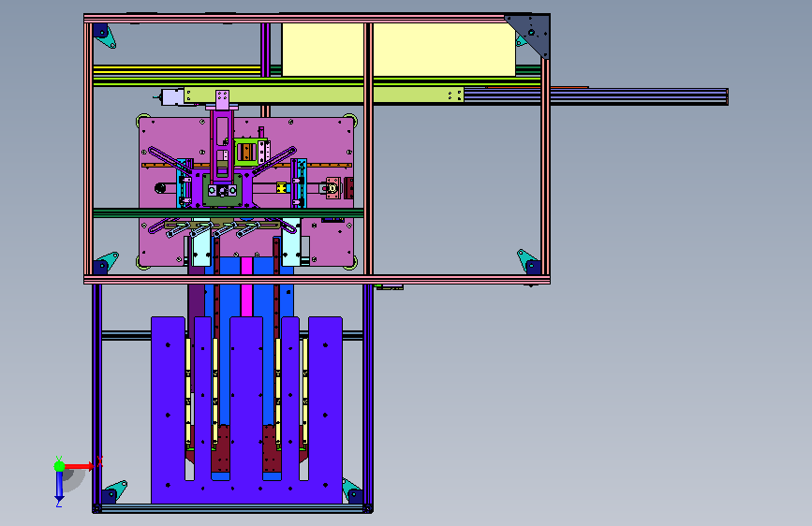
Task: Select the white motor at left end of green beam
Action: (x=171, y=96)
